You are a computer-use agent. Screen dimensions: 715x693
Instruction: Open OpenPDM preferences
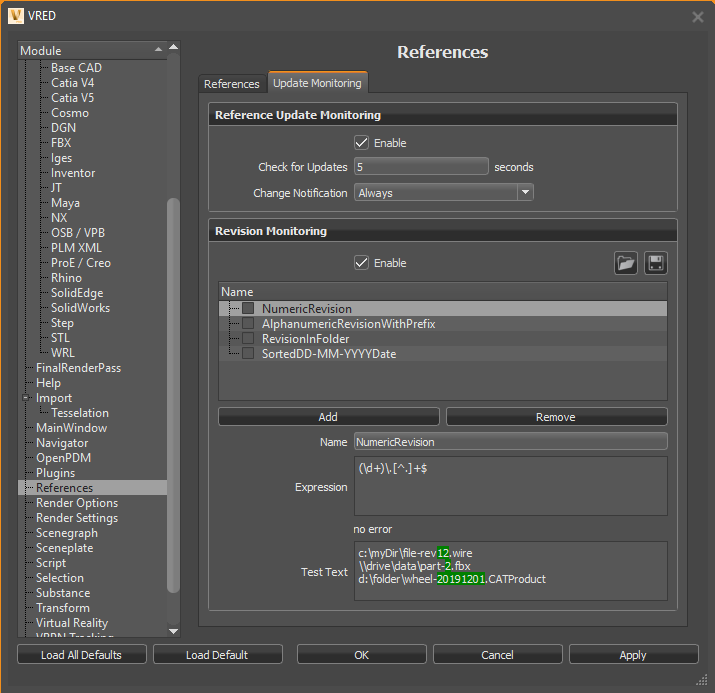tap(63, 458)
